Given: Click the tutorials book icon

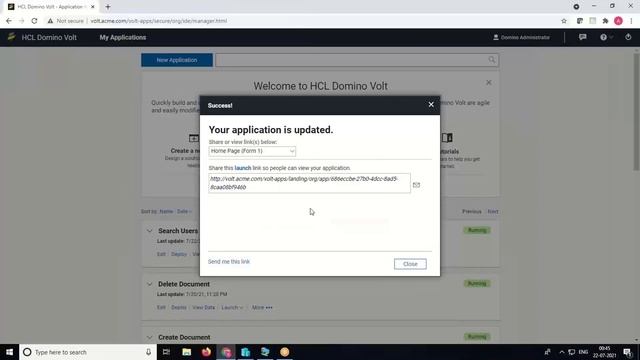Looking at the screenshot, I should 447,138.
